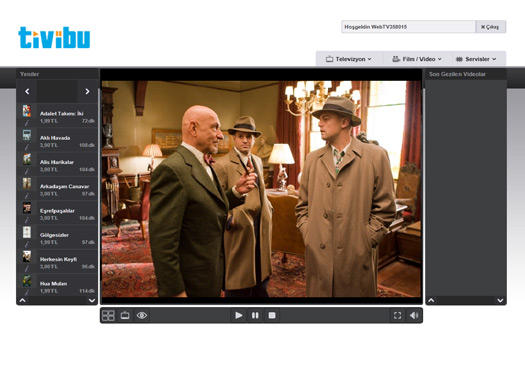
Task: Mute the player volume speaker icon
Action: (x=414, y=315)
